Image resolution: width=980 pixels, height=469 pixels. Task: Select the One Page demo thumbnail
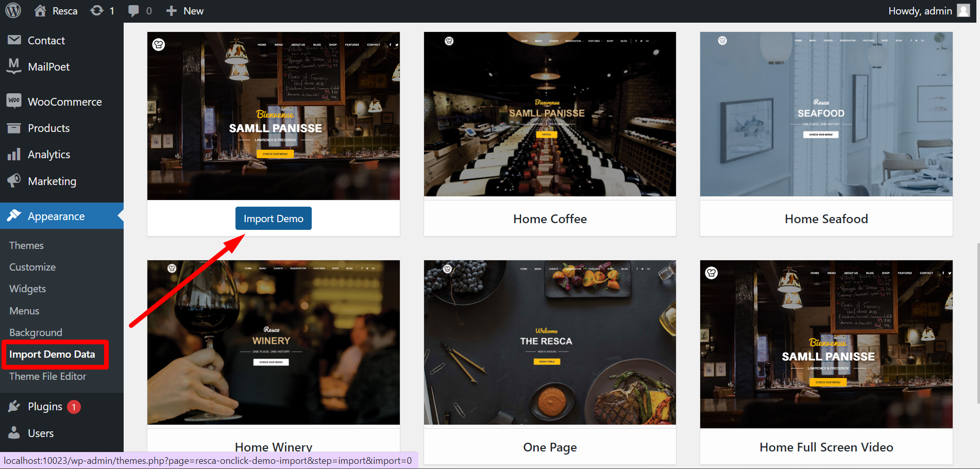point(550,342)
